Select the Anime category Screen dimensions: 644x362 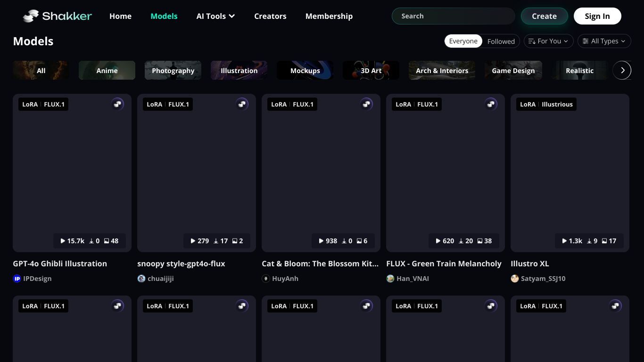[107, 70]
